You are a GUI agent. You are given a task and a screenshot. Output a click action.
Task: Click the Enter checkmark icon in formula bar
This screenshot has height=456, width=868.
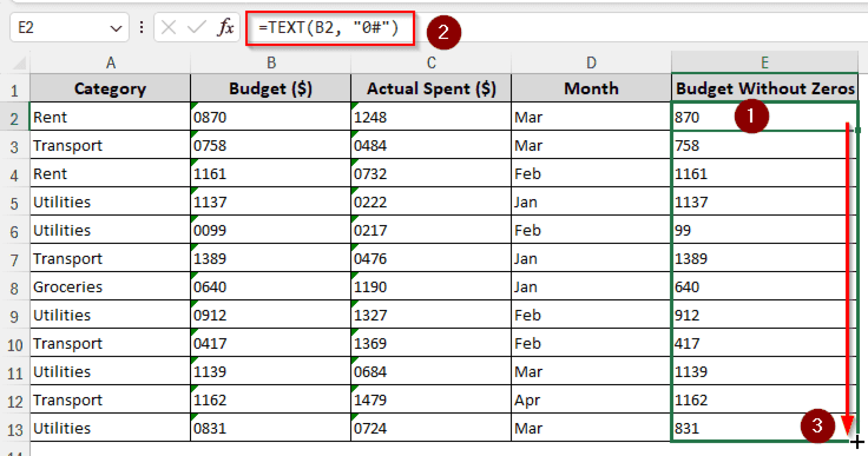tap(196, 28)
